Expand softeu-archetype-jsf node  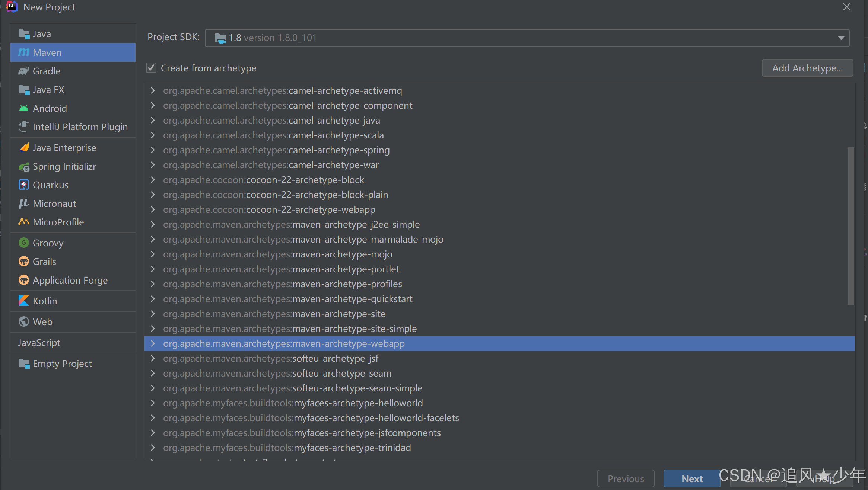tap(153, 358)
